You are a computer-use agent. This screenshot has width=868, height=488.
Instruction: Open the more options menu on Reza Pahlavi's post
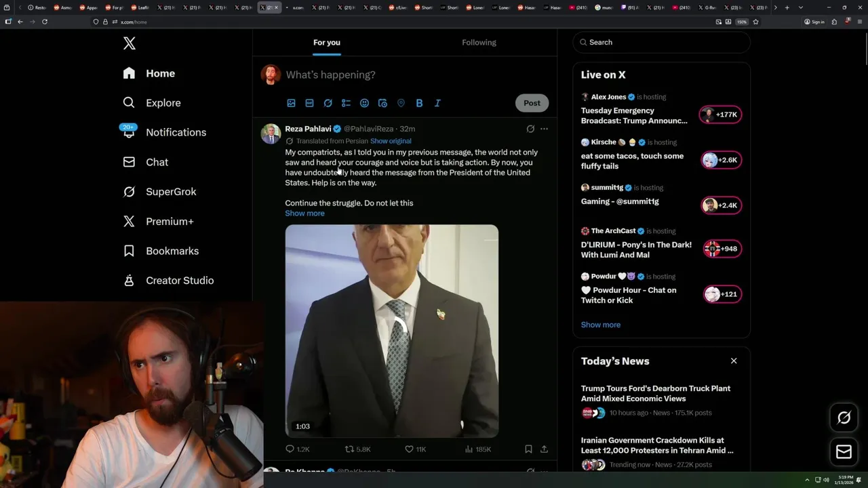pyautogui.click(x=544, y=129)
